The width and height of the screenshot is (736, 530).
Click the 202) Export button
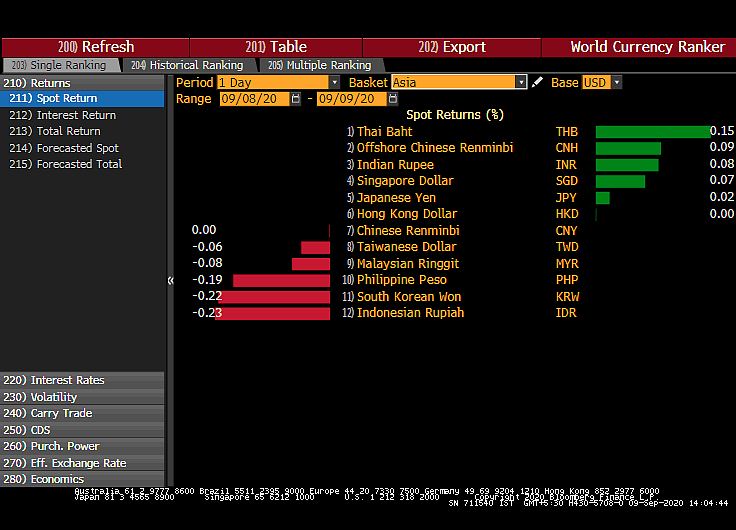pos(452,47)
